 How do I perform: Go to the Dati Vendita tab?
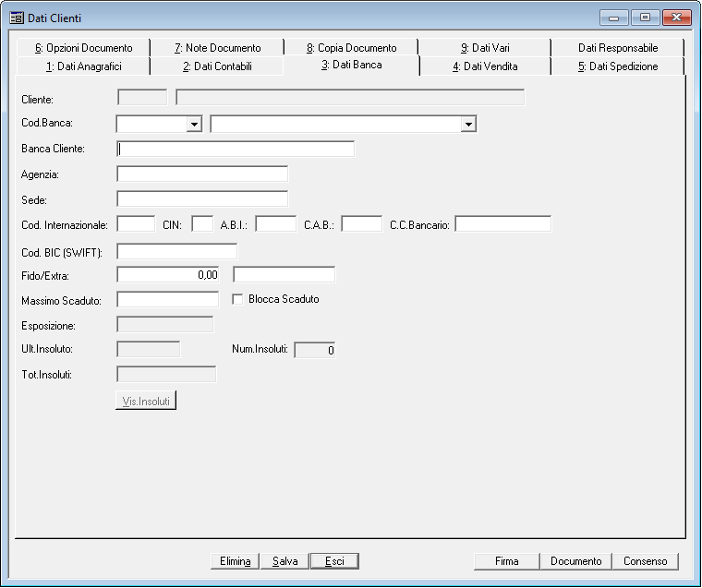coord(485,66)
